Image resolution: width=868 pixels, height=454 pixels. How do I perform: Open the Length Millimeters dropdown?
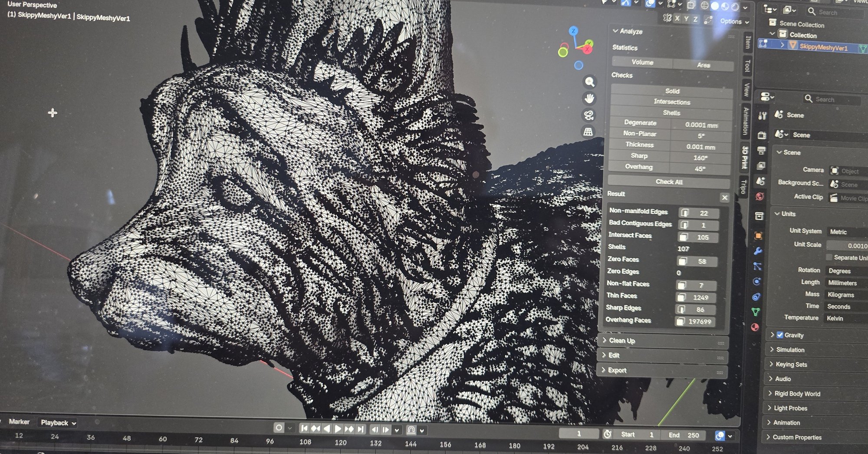tap(846, 283)
